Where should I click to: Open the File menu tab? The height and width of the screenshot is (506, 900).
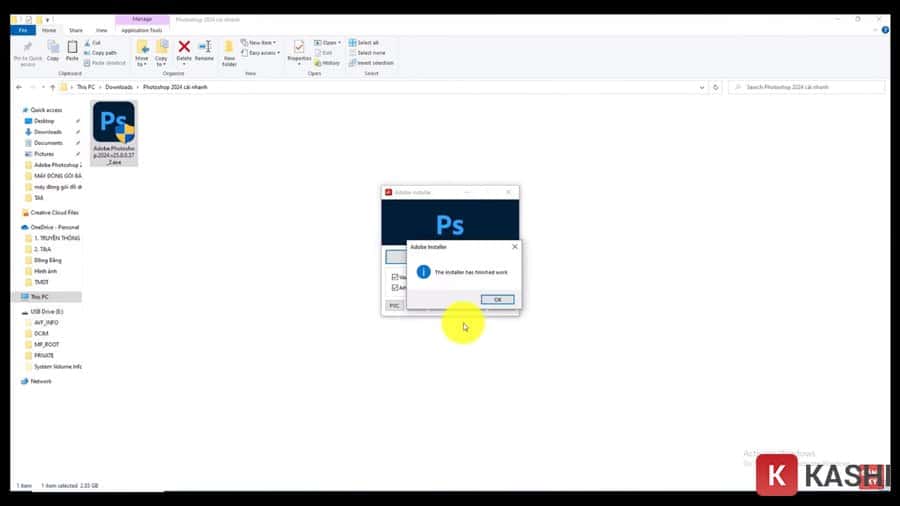(23, 30)
